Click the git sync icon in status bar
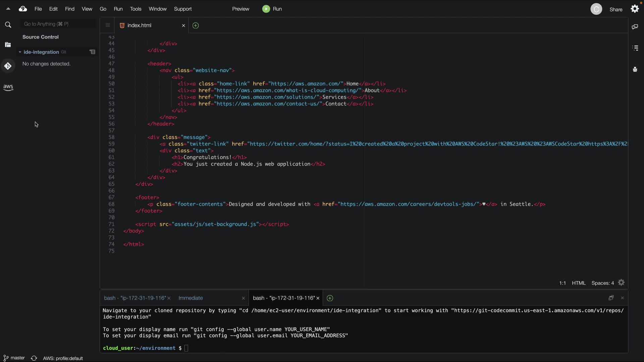Viewport: 644px width, 362px height. pyautogui.click(x=34, y=358)
